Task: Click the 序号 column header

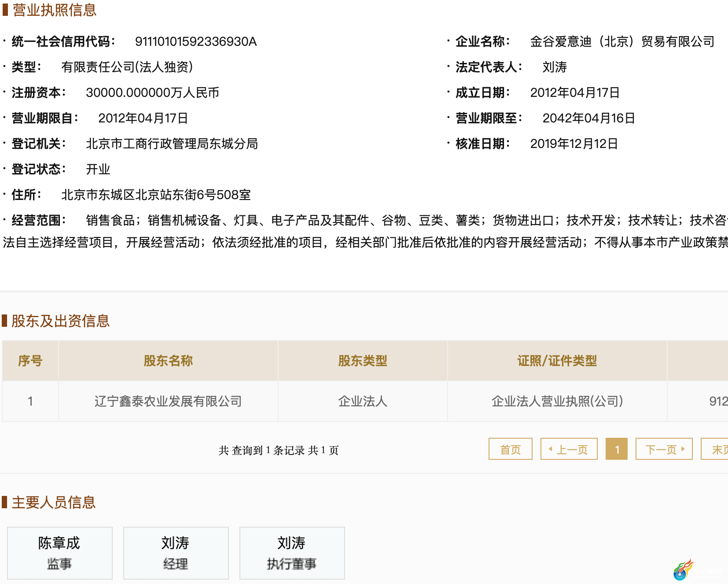Action: coord(30,361)
